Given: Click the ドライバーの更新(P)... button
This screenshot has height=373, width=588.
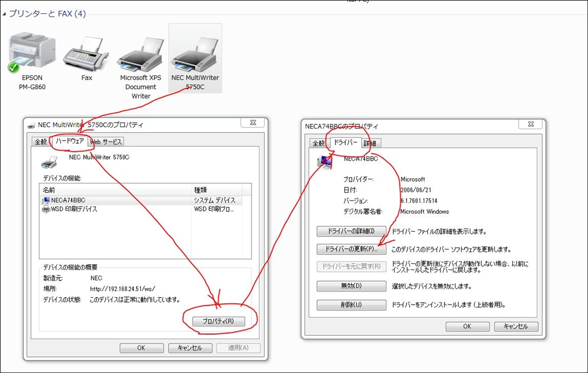Looking at the screenshot, I should (x=351, y=249).
